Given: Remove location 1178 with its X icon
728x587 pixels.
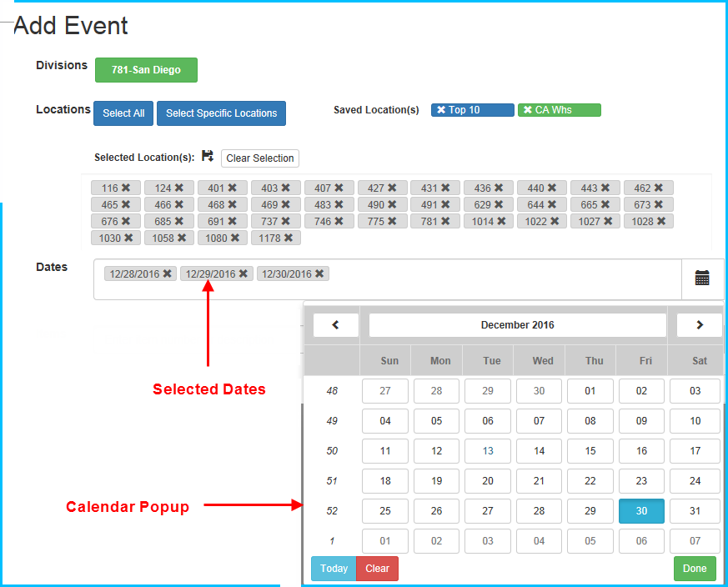Looking at the screenshot, I should pos(287,238).
